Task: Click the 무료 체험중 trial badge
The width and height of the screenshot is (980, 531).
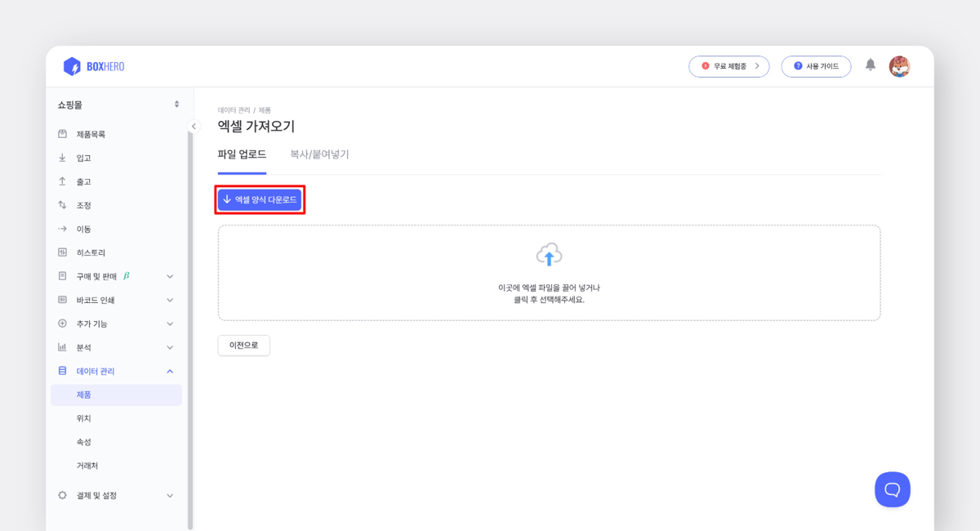Action: (728, 66)
